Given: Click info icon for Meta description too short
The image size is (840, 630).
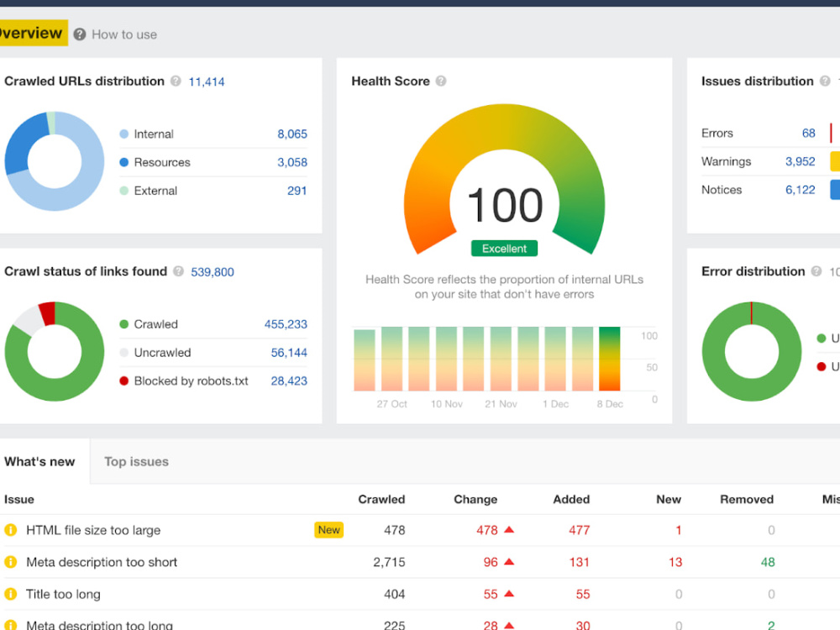Looking at the screenshot, I should (10, 562).
